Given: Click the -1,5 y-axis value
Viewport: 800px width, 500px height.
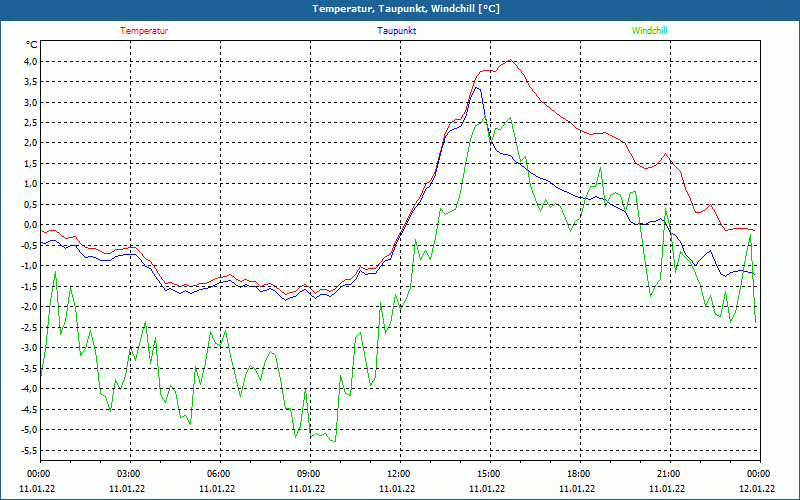Looking at the screenshot, I should [29, 286].
